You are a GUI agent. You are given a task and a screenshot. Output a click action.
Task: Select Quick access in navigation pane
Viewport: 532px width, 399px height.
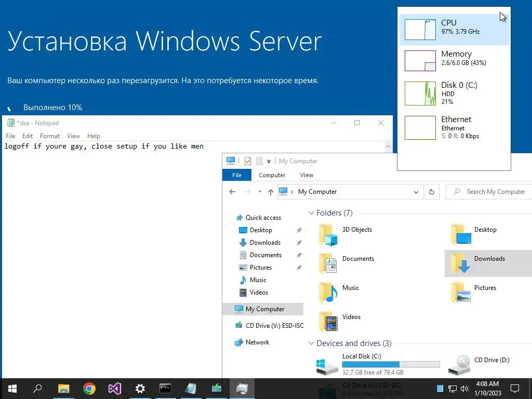263,218
